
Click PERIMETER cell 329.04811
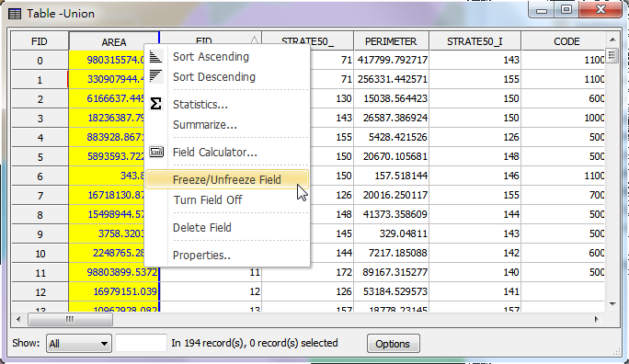[x=392, y=233]
